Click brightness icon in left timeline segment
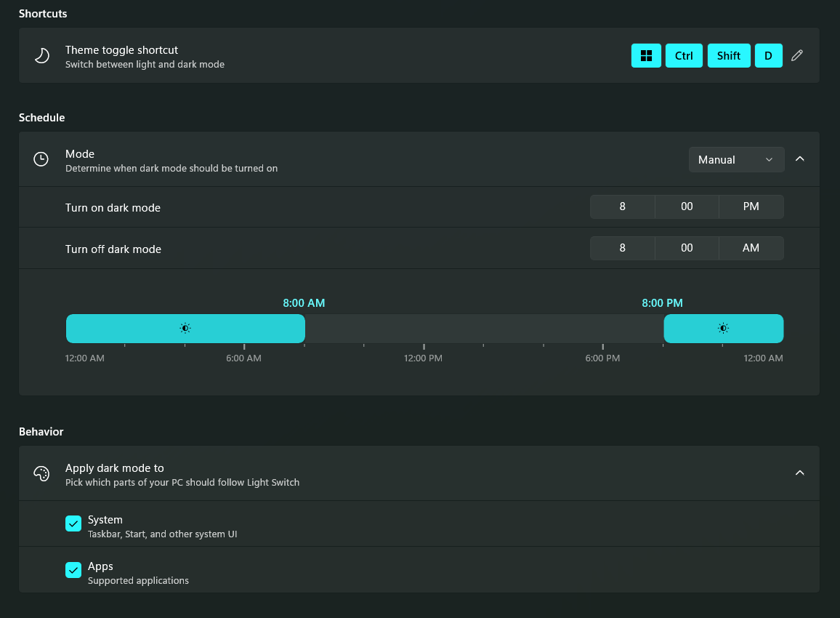Viewport: 840px width, 618px height. pyautogui.click(x=185, y=329)
